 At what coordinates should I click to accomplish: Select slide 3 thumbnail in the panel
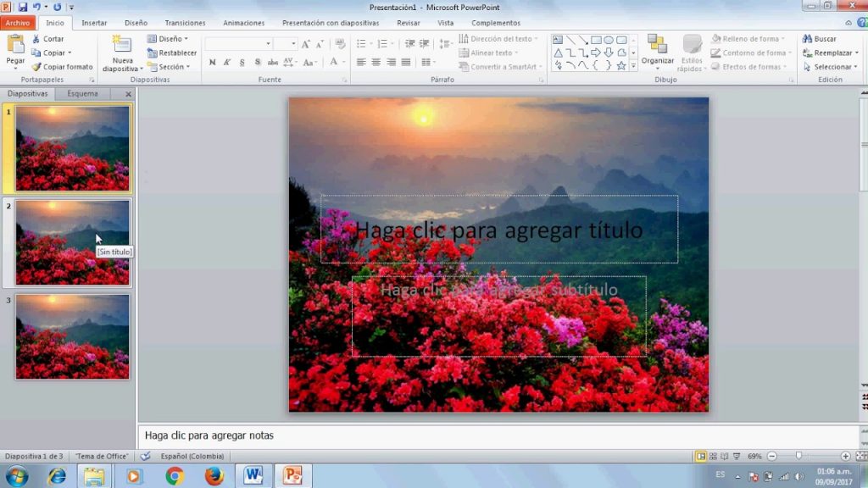tap(74, 336)
